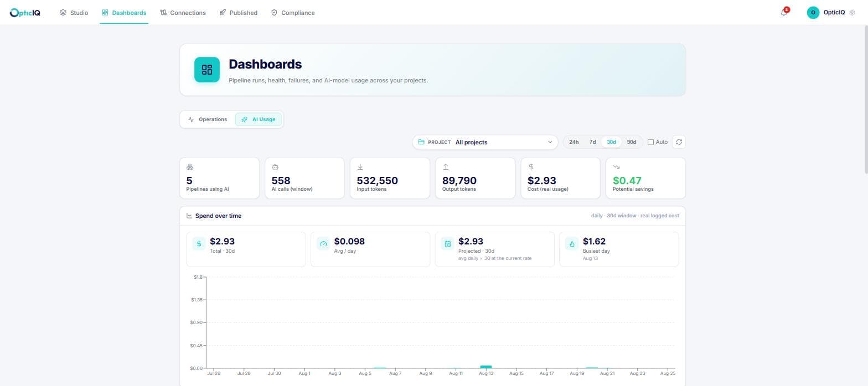Click the Projected 30d calendar icon
The width and height of the screenshot is (868, 386).
click(x=448, y=243)
